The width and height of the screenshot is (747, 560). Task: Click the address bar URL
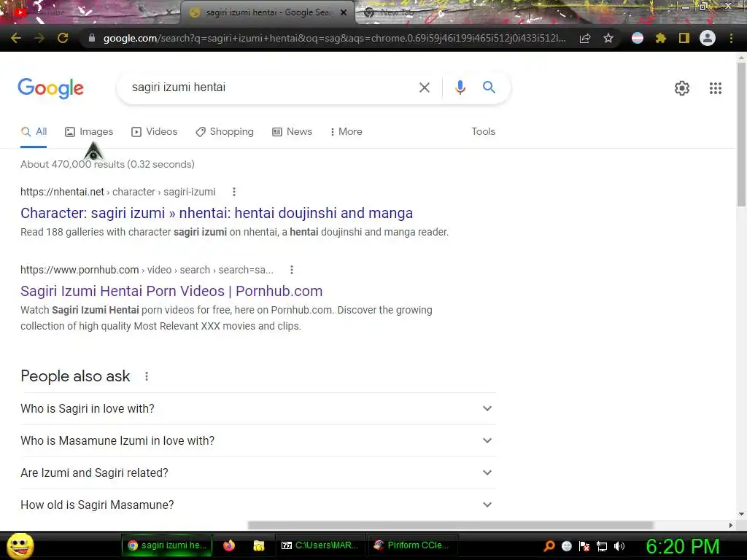pyautogui.click(x=333, y=38)
